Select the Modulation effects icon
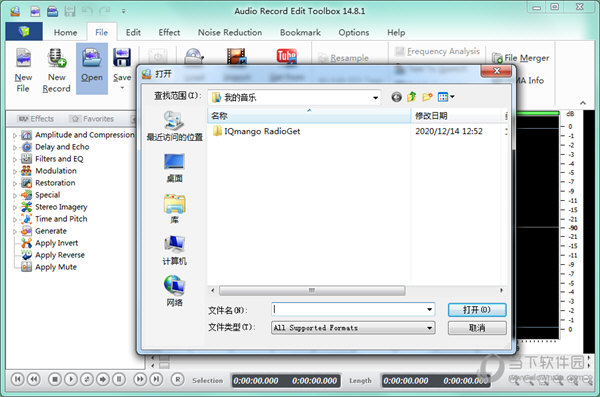 (26, 171)
